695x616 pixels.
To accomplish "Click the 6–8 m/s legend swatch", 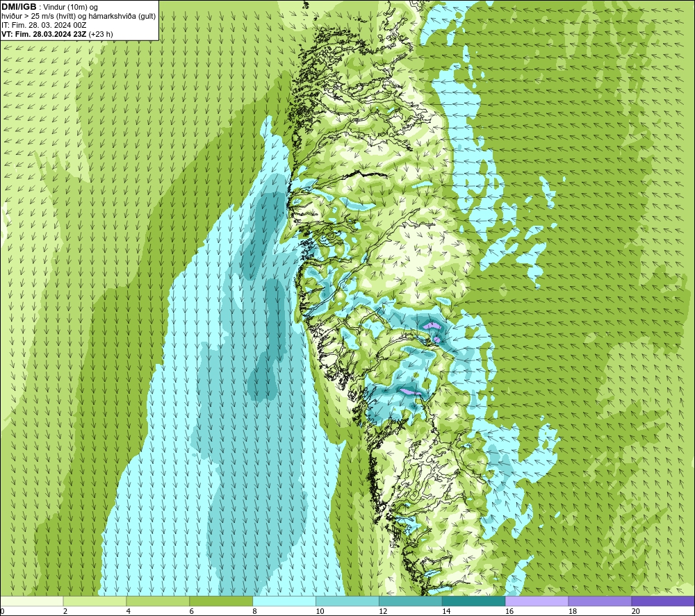I will point(221,601).
